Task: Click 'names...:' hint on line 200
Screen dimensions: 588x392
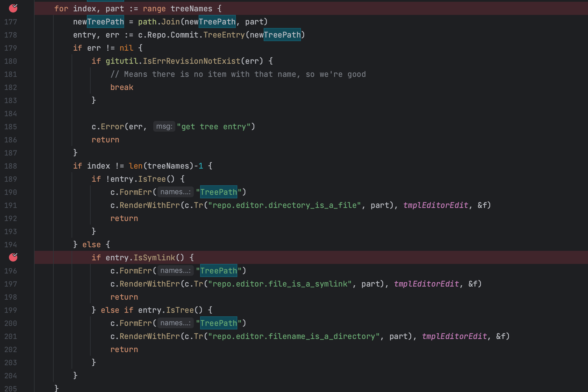Action: [x=176, y=323]
